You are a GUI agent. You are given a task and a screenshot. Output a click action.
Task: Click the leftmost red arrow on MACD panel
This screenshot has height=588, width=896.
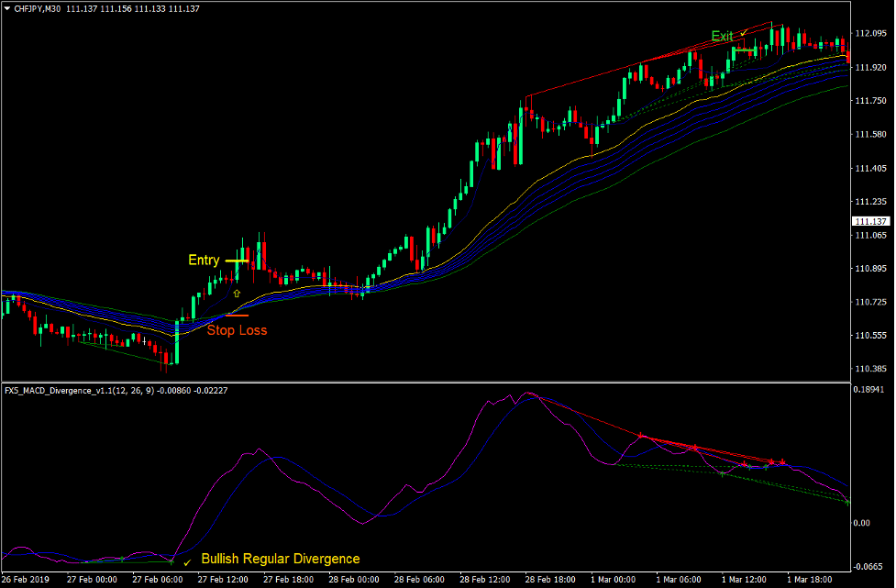(641, 436)
